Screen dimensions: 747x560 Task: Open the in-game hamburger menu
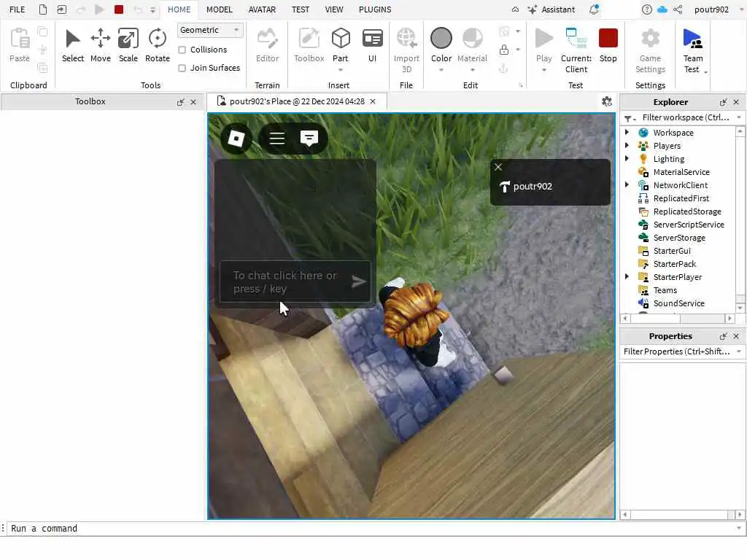276,139
